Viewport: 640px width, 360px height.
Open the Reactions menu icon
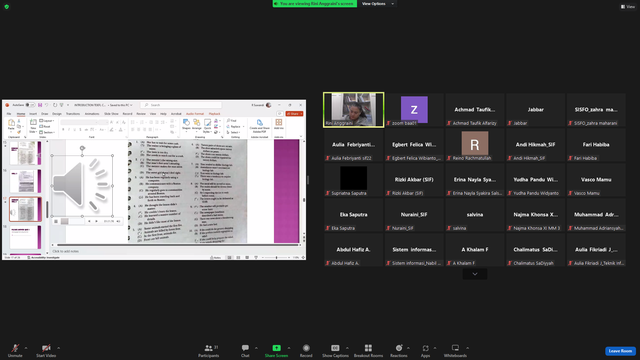tap(399, 348)
